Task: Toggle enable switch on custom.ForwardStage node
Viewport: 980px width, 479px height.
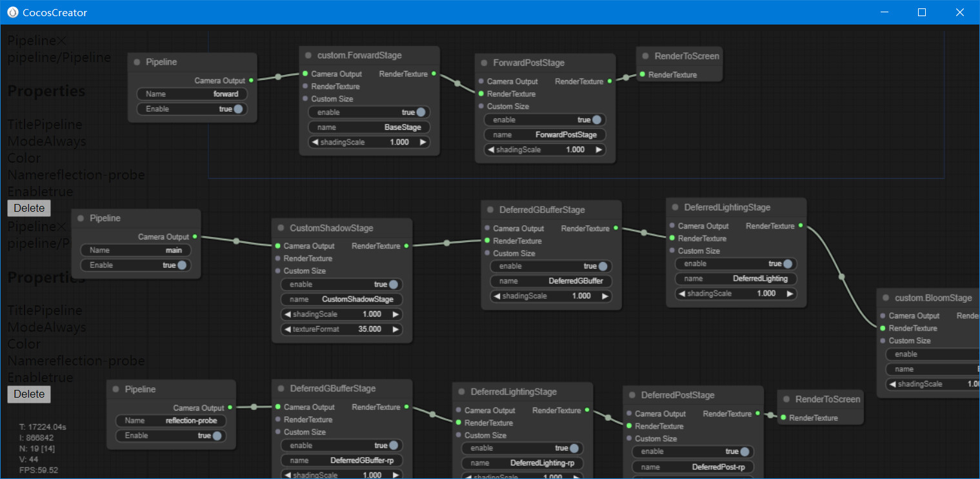Action: pos(421,112)
